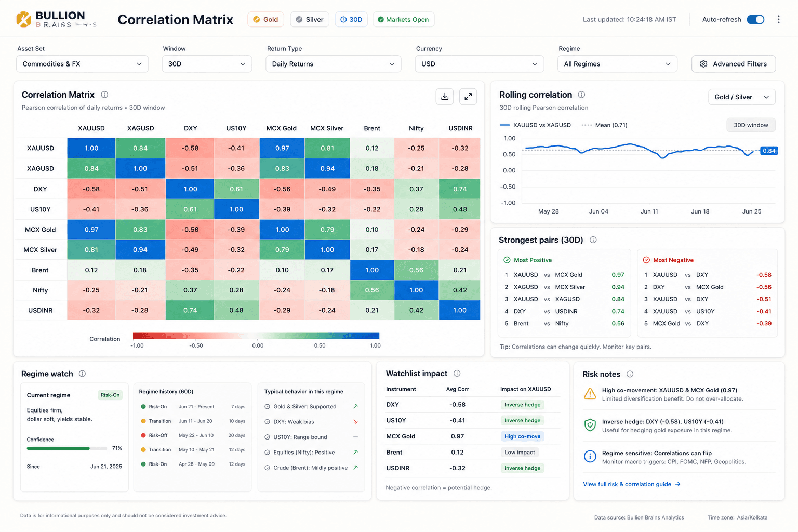Viewport: 798px width, 532px height.
Task: Download the correlation matrix
Action: [x=445, y=97]
